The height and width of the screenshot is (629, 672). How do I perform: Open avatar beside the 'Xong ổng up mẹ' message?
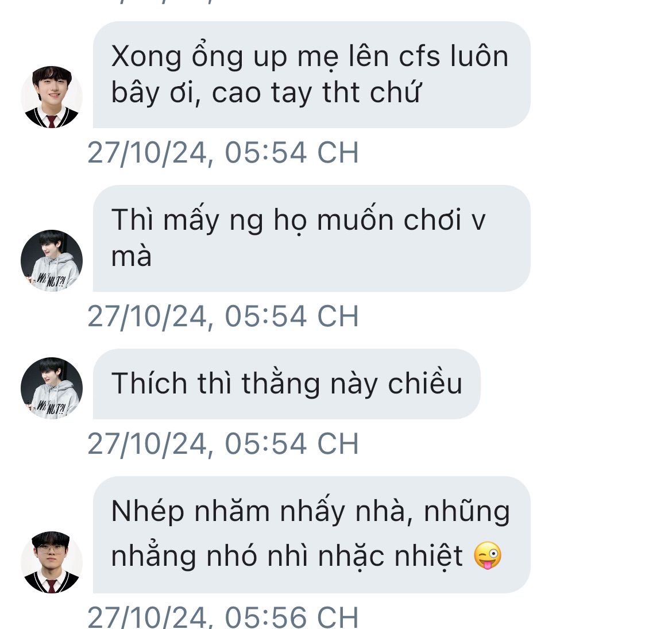52,97
